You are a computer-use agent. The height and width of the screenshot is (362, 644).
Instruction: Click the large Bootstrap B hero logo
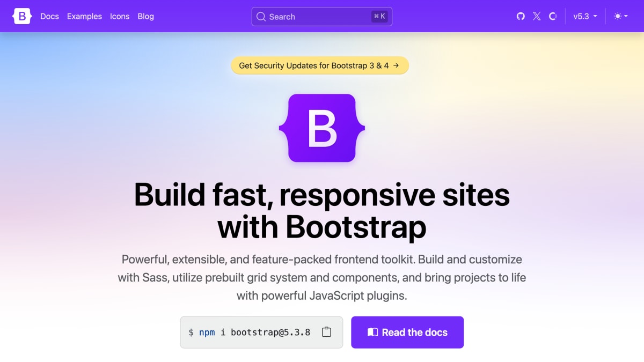pos(322,128)
